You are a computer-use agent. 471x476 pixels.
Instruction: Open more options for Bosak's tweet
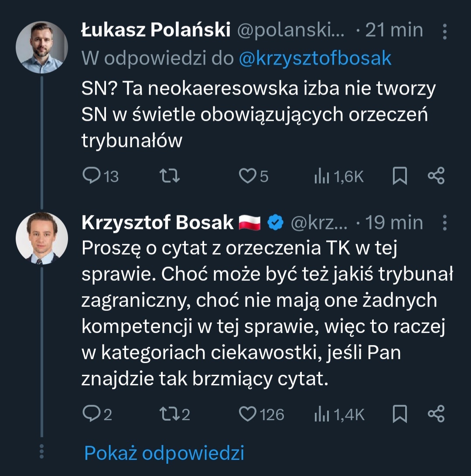(444, 222)
